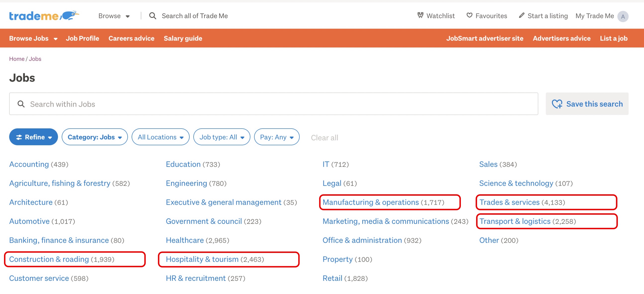The image size is (644, 294).
Task: Open the Pay: Any dropdown
Action: 276,137
